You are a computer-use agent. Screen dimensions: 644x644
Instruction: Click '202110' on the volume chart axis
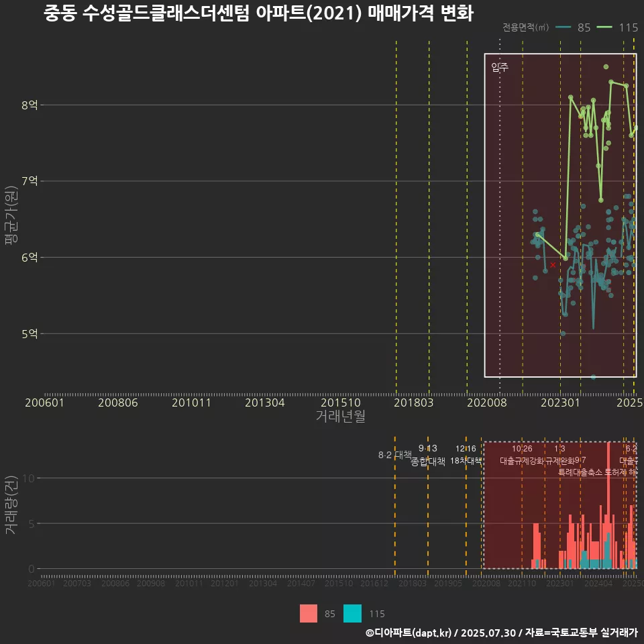(x=522, y=583)
